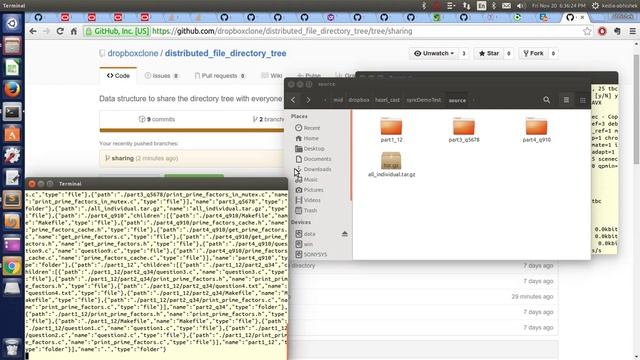Open the Pull requests tab on GitHub
Screen dimensions: 640x360
pos(220,76)
